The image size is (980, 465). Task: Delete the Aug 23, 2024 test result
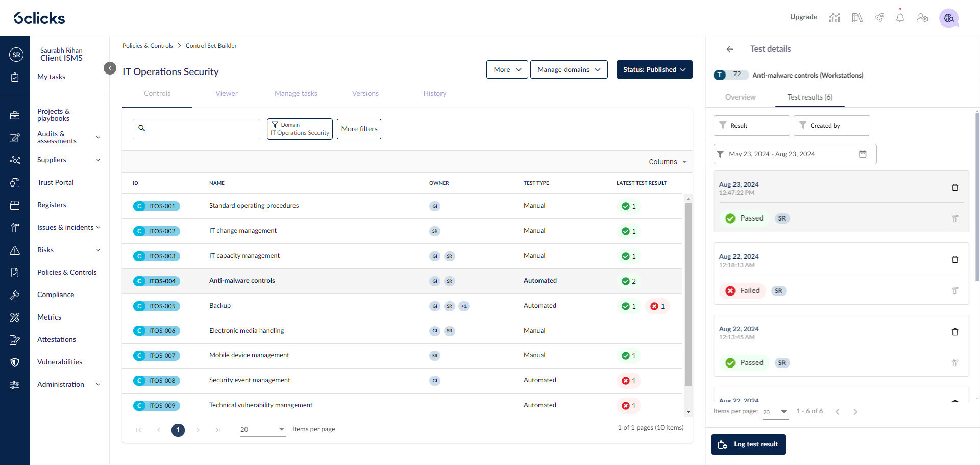[954, 187]
